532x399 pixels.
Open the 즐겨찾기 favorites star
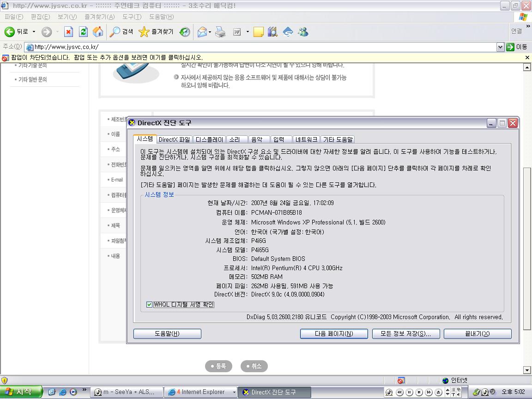[x=156, y=32]
